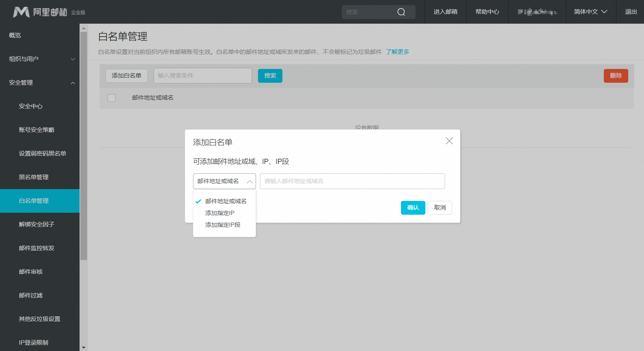Open the 简体中文 language dropdown
The width and height of the screenshot is (644, 351).
[590, 12]
